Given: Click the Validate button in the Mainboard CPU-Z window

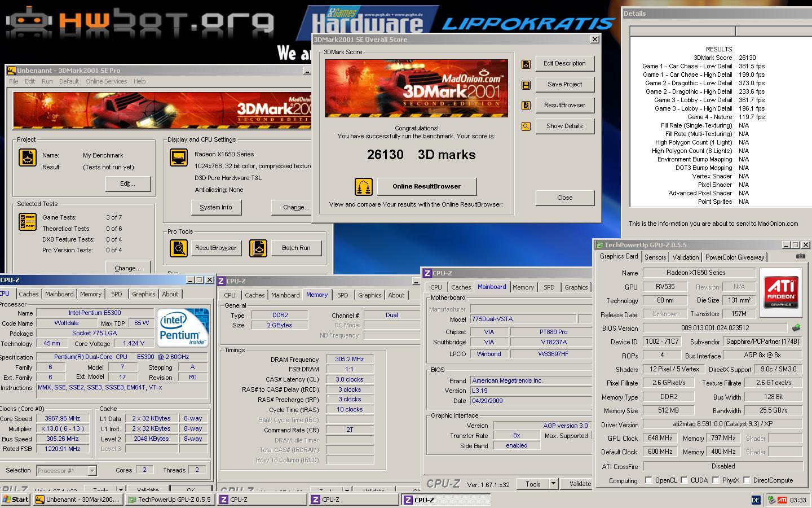Looking at the screenshot, I should point(577,484).
